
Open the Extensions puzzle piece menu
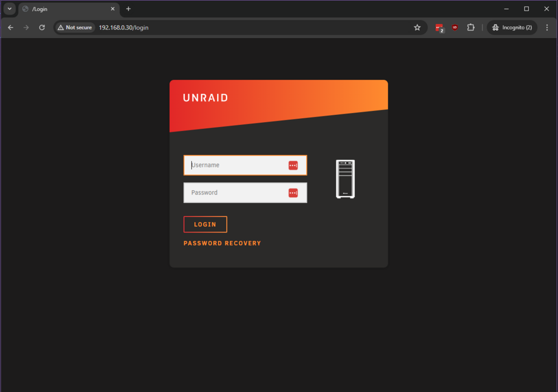[x=471, y=27]
